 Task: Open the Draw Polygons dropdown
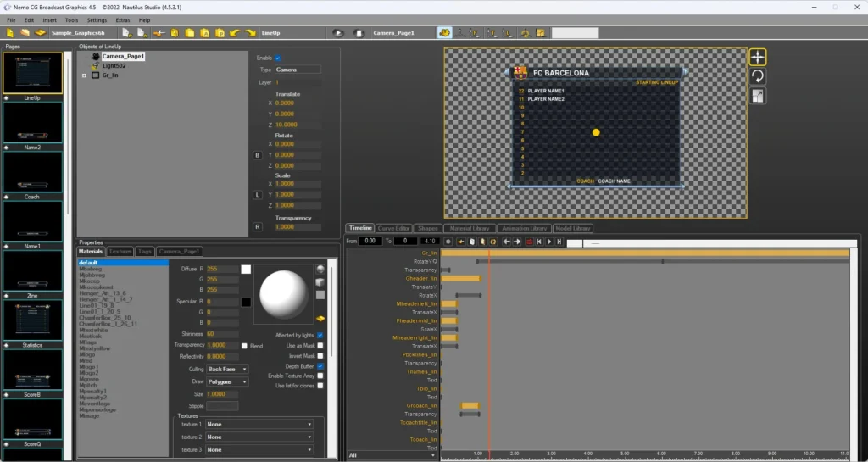(x=227, y=381)
